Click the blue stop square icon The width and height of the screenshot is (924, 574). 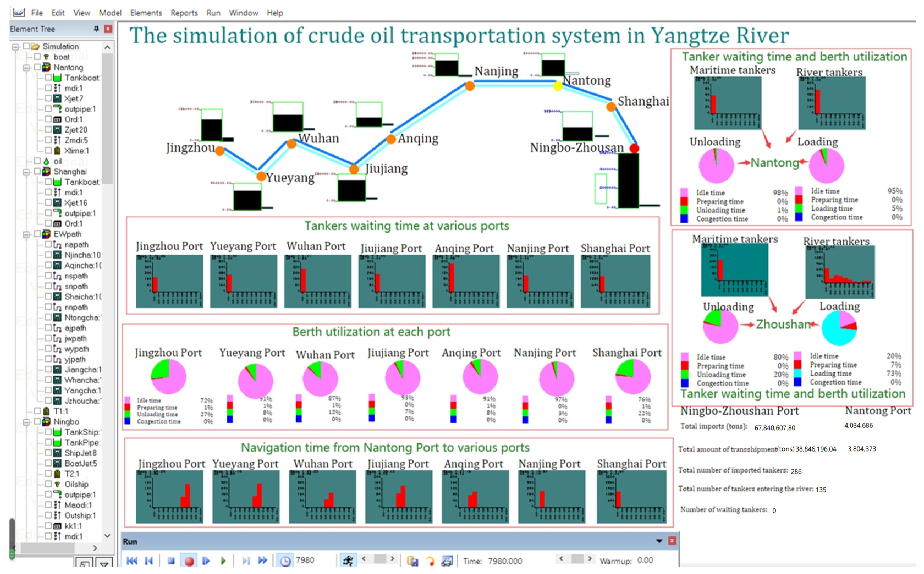[x=171, y=561]
